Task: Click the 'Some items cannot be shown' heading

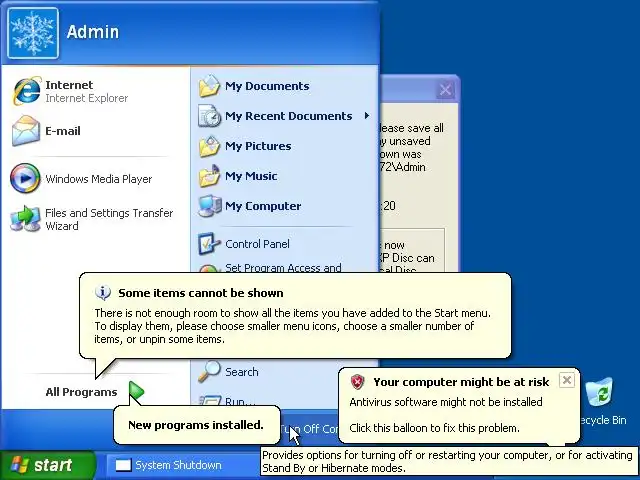Action: (201, 293)
